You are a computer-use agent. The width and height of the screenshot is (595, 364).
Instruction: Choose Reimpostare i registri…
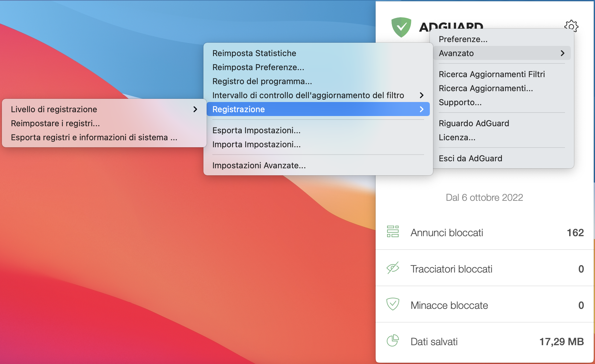pyautogui.click(x=104, y=123)
